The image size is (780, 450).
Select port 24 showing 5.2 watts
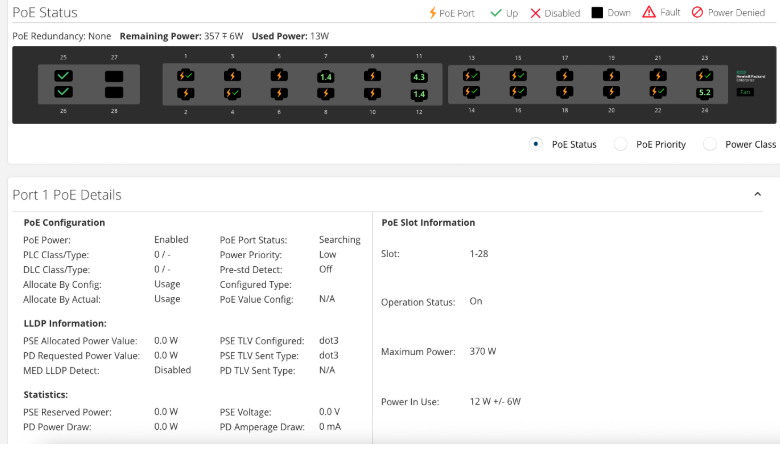point(705,92)
